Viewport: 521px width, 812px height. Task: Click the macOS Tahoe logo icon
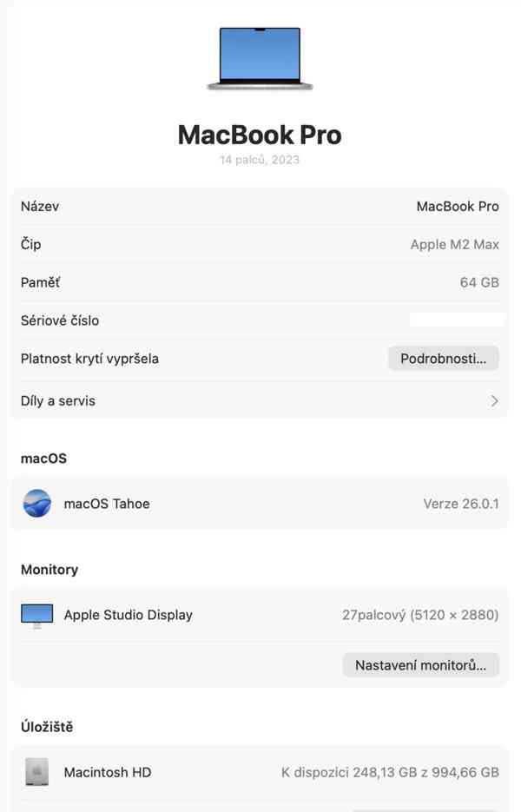[x=36, y=504]
